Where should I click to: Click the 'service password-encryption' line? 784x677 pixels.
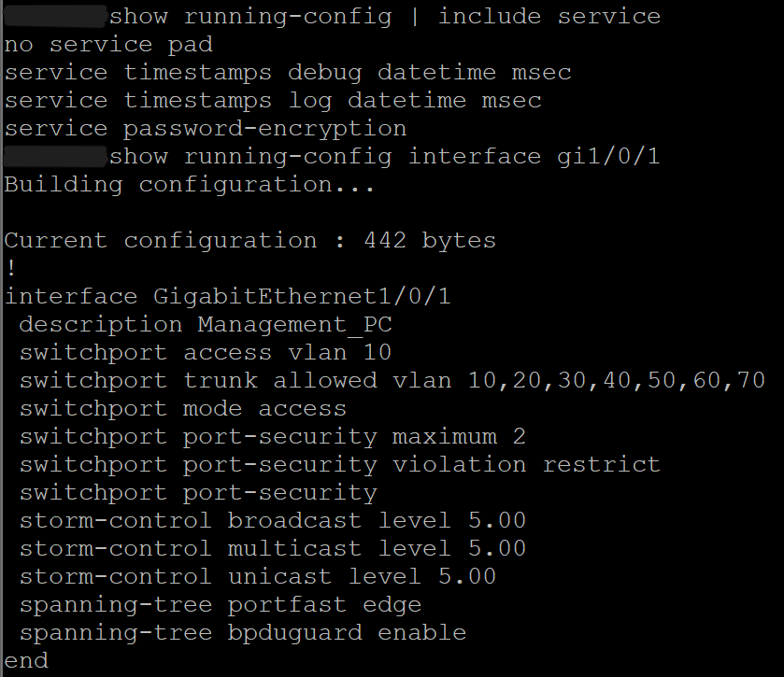pos(206,128)
